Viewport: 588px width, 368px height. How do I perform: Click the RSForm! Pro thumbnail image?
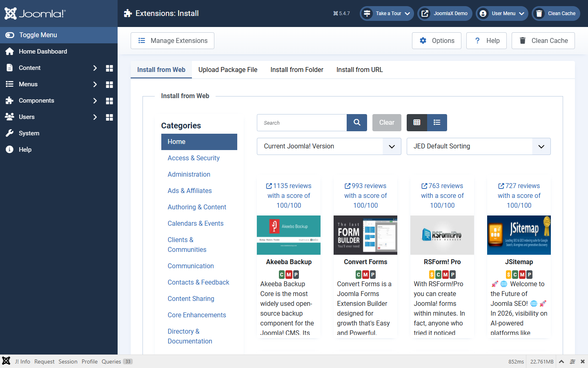[442, 235]
